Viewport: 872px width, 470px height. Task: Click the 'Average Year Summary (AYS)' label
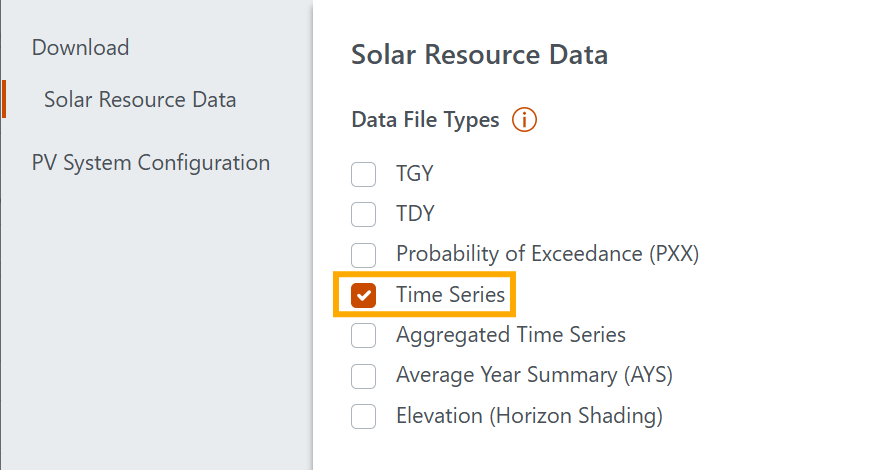tap(534, 376)
